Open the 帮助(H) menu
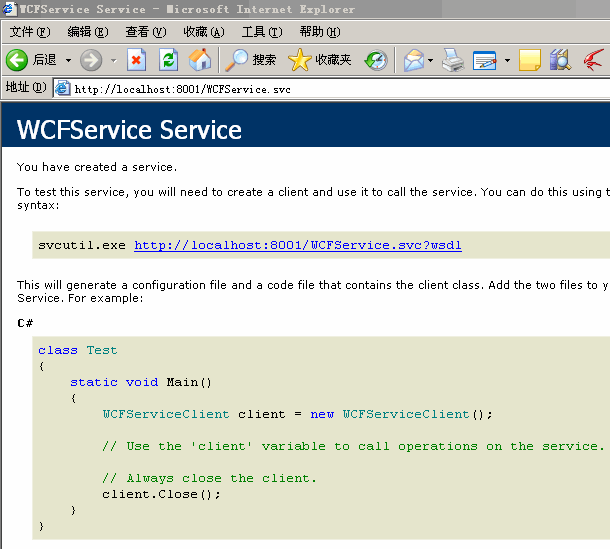 320,32
